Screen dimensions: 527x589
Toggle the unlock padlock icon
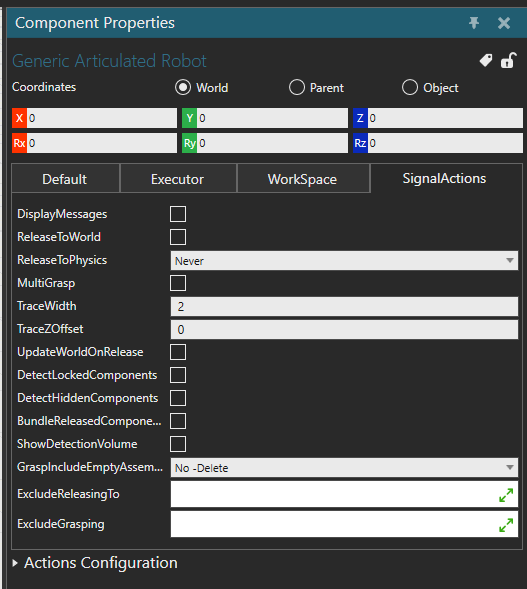click(509, 60)
